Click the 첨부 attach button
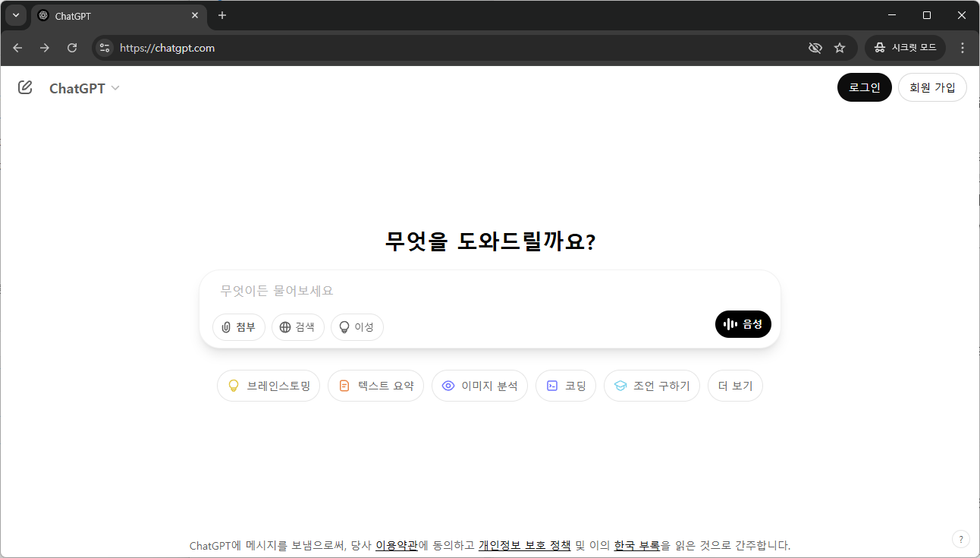Image resolution: width=980 pixels, height=558 pixels. pyautogui.click(x=239, y=327)
